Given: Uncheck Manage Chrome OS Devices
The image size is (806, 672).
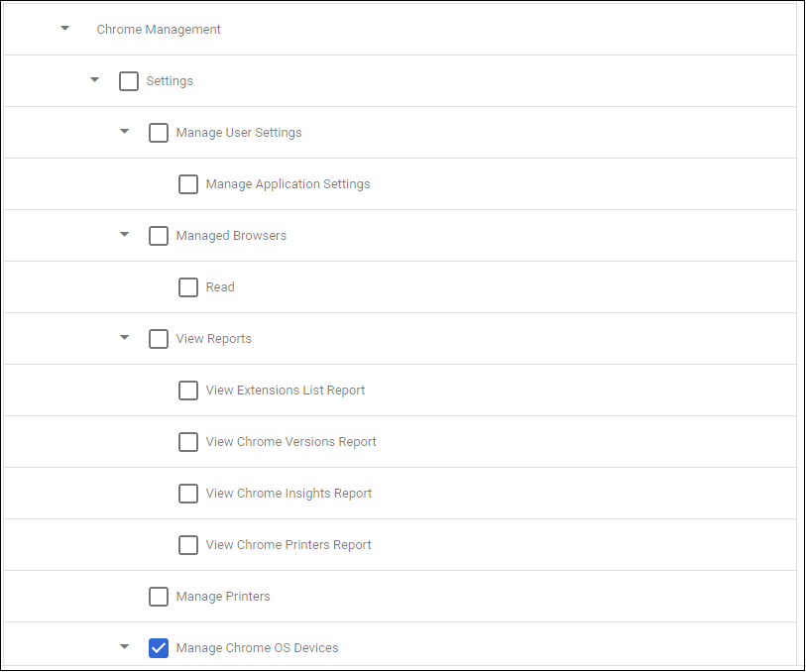Looking at the screenshot, I should point(159,647).
